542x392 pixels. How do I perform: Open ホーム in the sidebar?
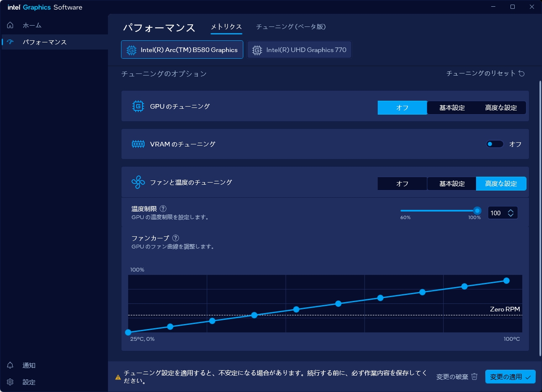pyautogui.click(x=54, y=25)
